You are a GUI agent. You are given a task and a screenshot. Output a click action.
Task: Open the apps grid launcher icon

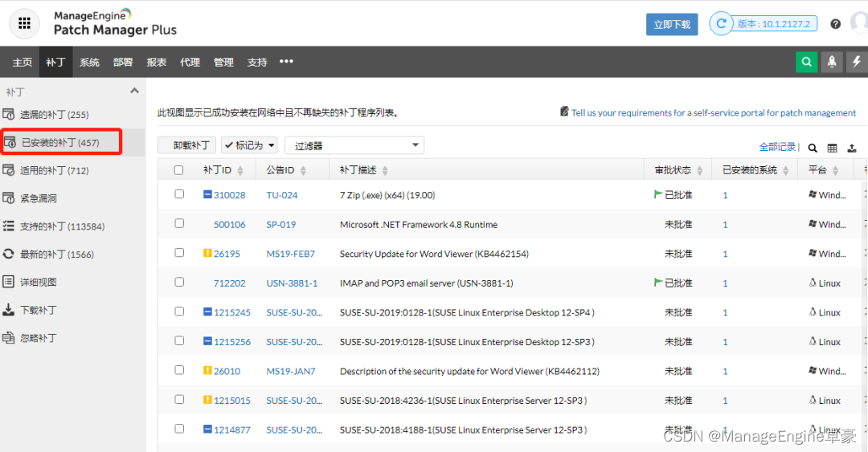click(24, 23)
